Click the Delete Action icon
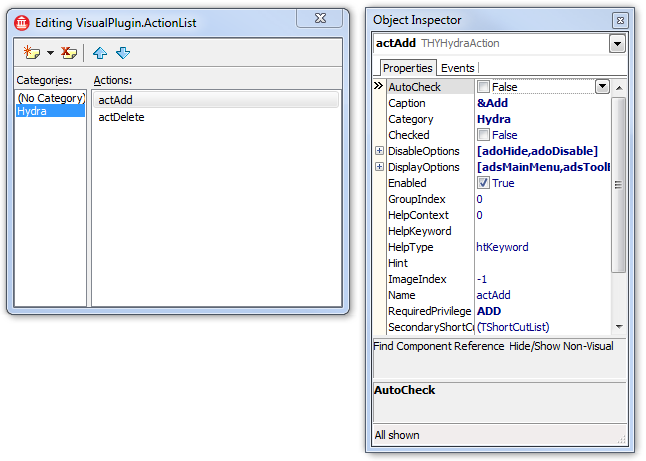The image size is (646, 461). click(69, 53)
